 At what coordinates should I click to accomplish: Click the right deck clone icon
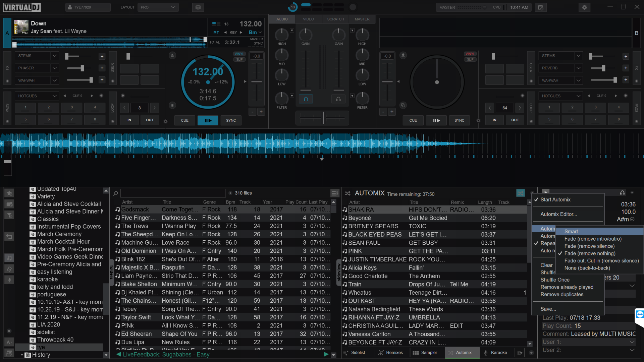click(x=403, y=105)
